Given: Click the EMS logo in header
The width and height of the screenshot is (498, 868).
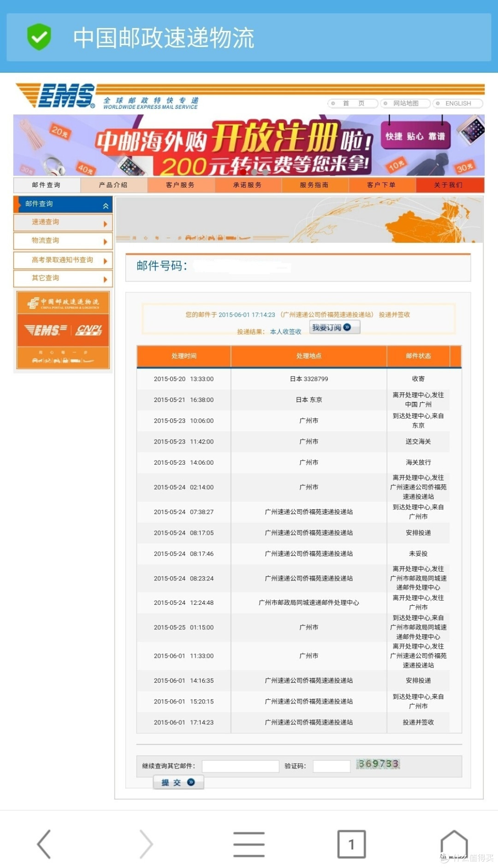Looking at the screenshot, I should tap(55, 95).
